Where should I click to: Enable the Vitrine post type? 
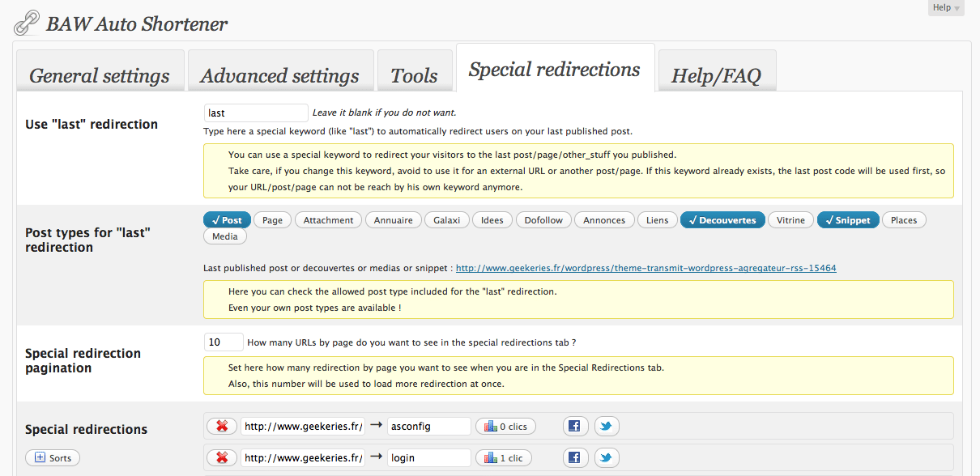pyautogui.click(x=790, y=220)
